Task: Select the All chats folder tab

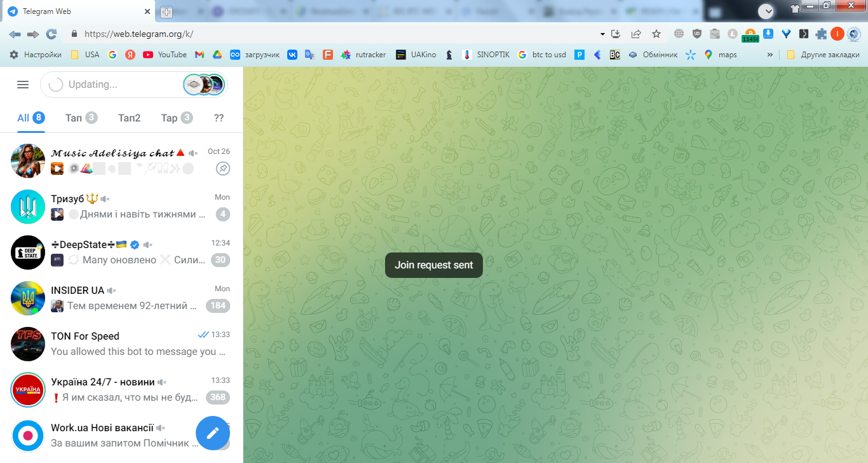Action: [x=31, y=118]
